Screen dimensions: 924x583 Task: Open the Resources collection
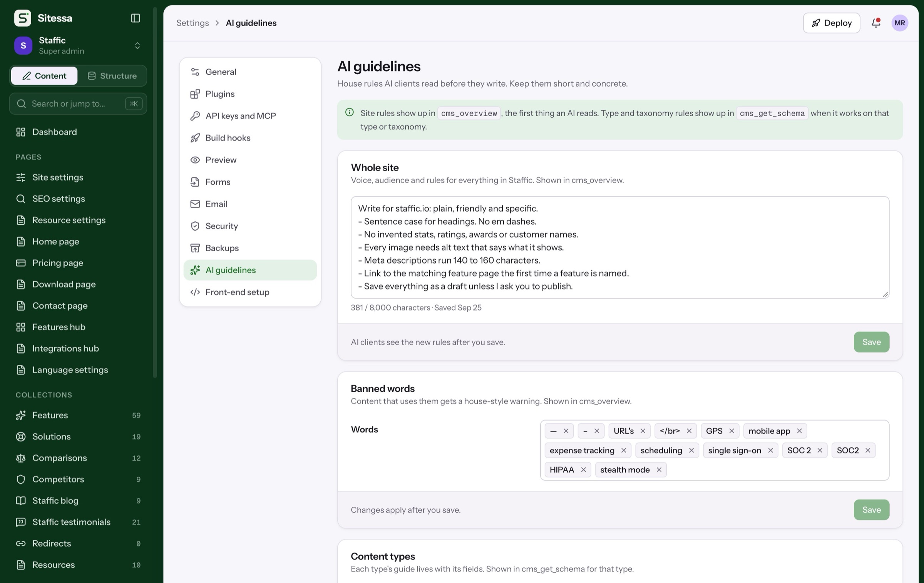coord(78,565)
